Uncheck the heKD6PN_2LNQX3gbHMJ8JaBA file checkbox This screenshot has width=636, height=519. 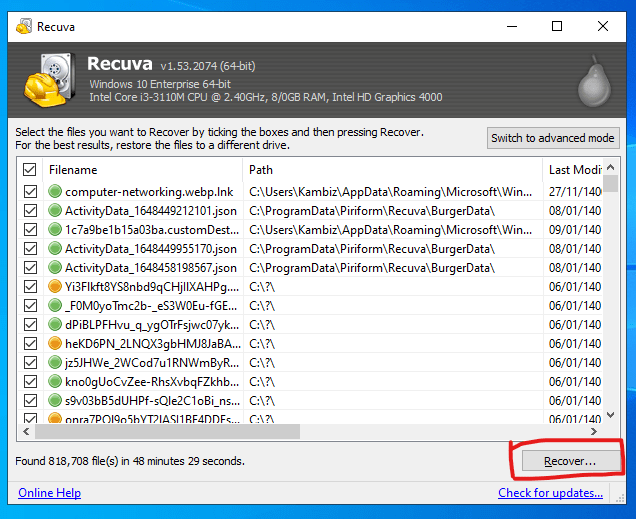30,343
